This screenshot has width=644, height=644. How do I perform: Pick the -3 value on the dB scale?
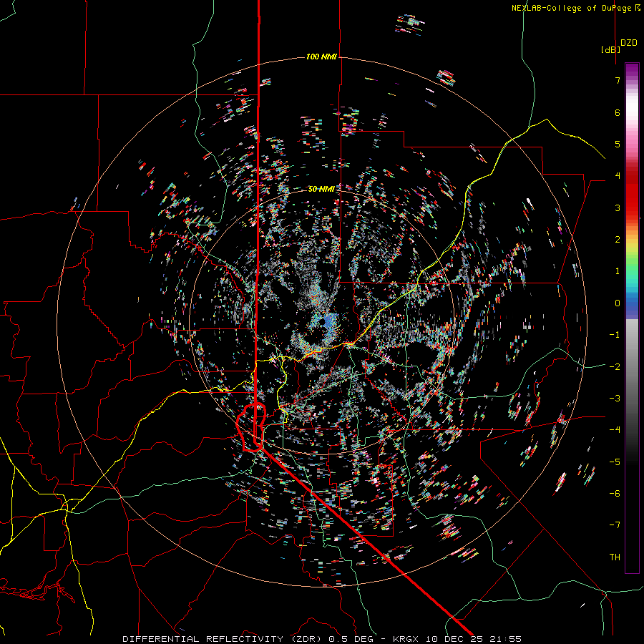pyautogui.click(x=615, y=399)
